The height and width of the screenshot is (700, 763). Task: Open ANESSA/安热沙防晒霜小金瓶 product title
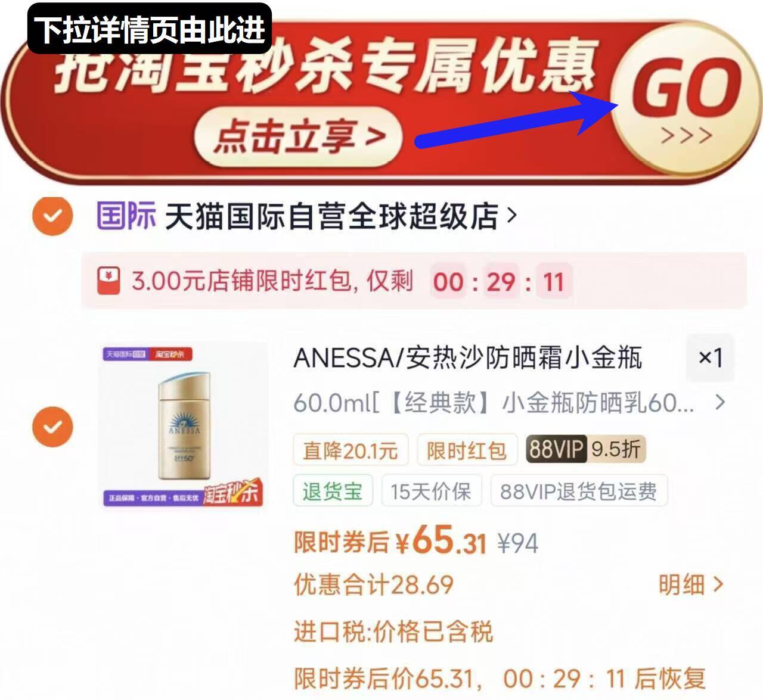[468, 357]
